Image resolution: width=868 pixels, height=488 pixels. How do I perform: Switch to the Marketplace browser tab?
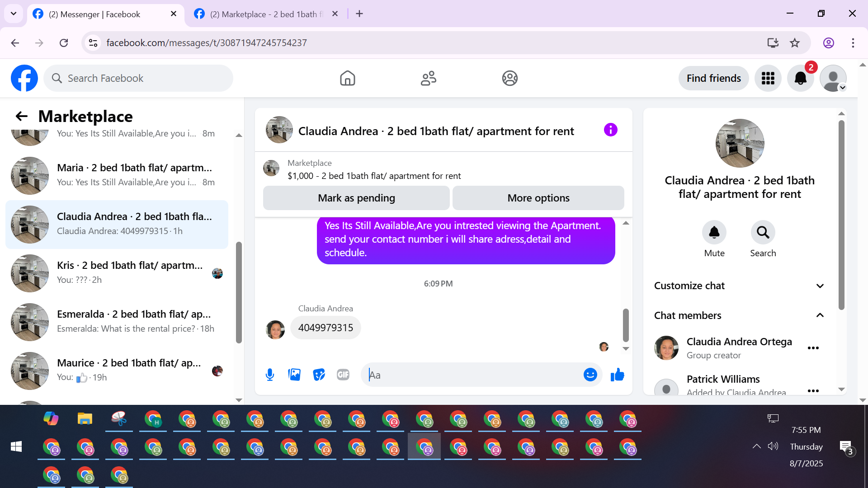pos(267,14)
